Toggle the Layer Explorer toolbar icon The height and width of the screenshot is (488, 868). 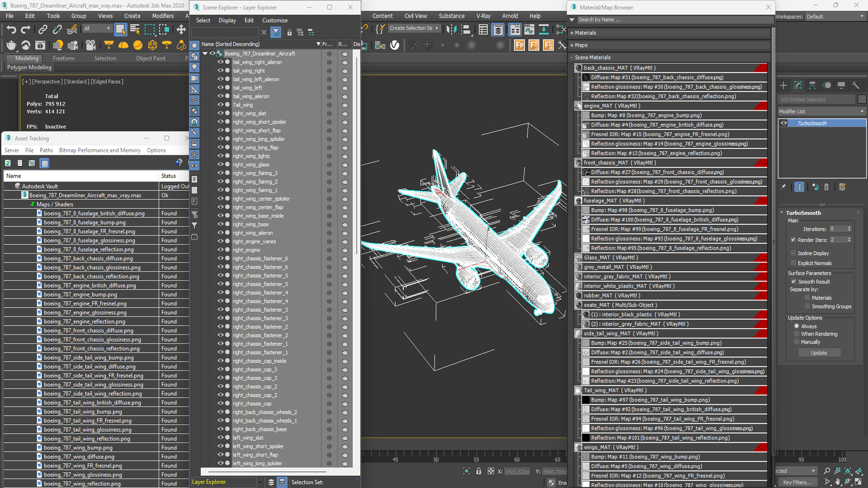click(x=498, y=30)
